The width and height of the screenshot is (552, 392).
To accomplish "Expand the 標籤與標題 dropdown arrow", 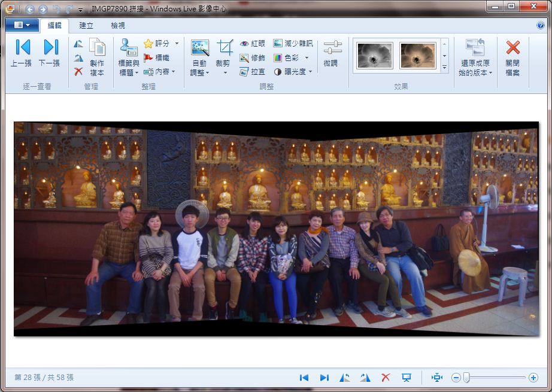I will 137,73.
